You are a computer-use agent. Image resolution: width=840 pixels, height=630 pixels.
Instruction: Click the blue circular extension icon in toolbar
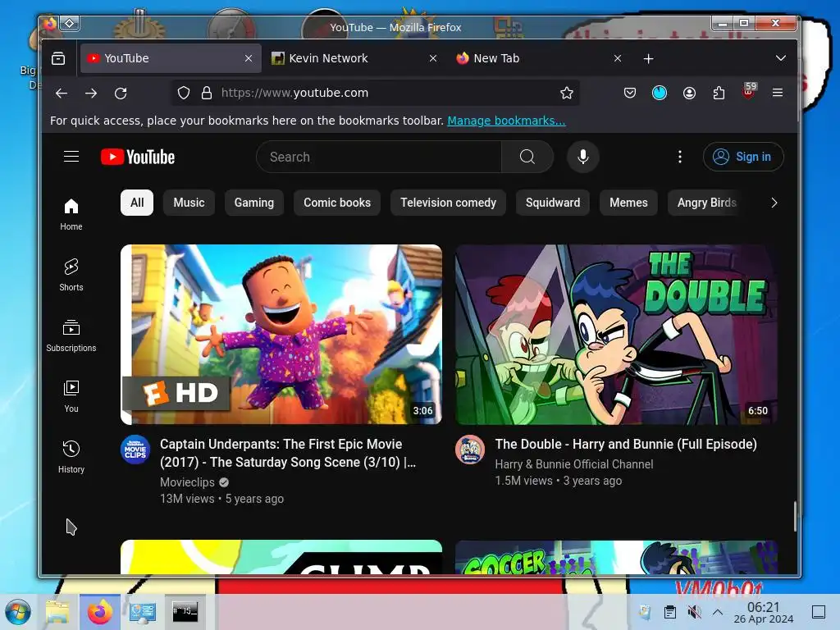point(660,94)
